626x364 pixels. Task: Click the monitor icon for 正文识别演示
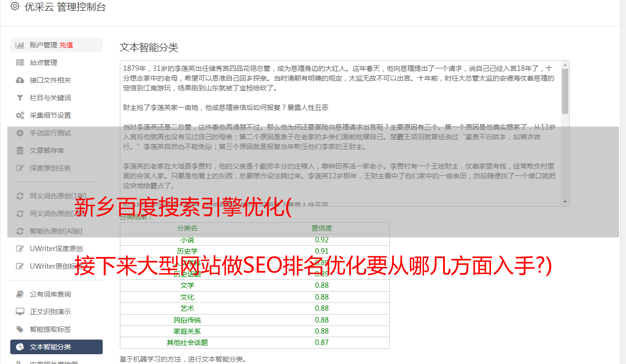click(x=20, y=312)
